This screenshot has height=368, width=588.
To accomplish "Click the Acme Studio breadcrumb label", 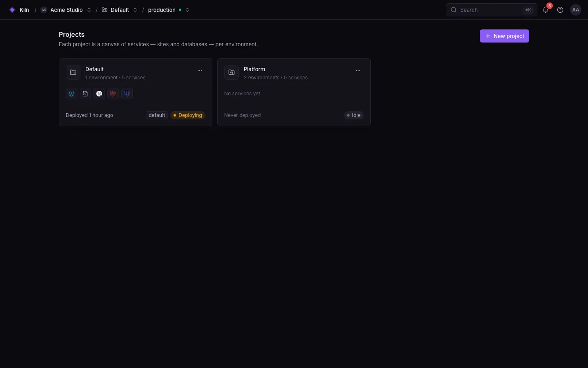I will pos(67,10).
